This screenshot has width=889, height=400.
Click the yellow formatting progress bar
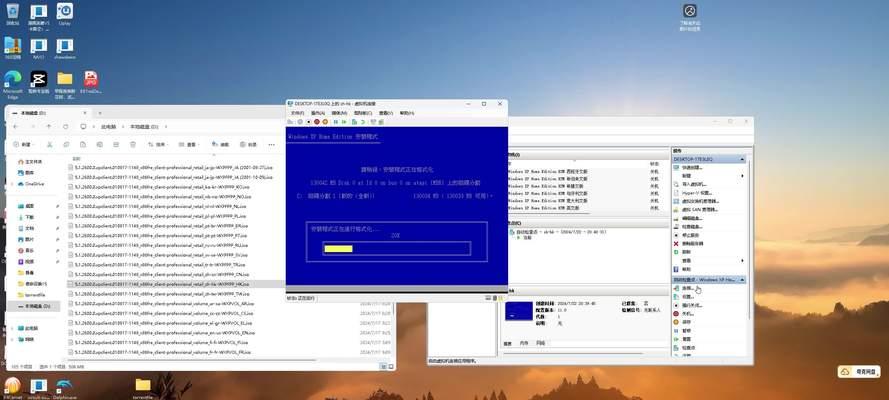pyautogui.click(x=338, y=249)
